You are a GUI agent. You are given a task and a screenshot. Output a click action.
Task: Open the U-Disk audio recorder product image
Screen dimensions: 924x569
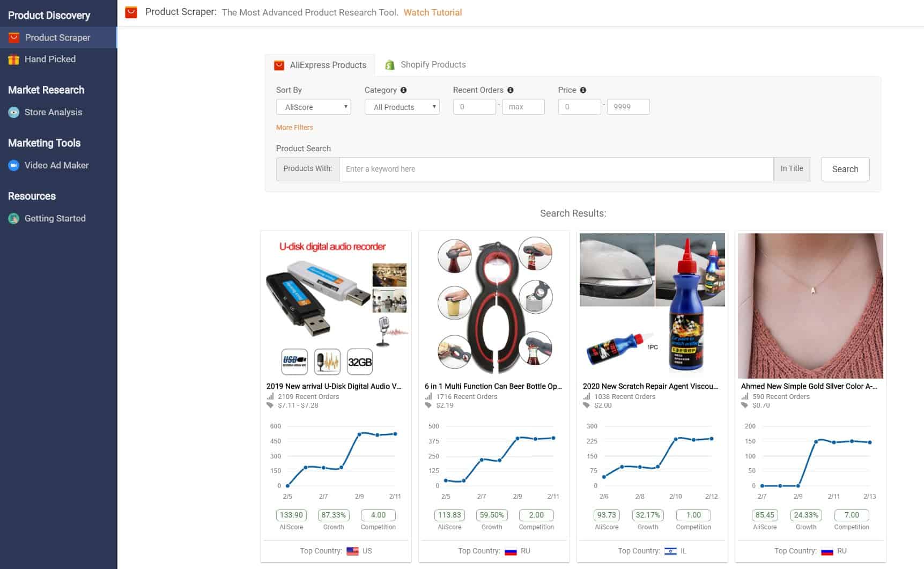tap(336, 306)
